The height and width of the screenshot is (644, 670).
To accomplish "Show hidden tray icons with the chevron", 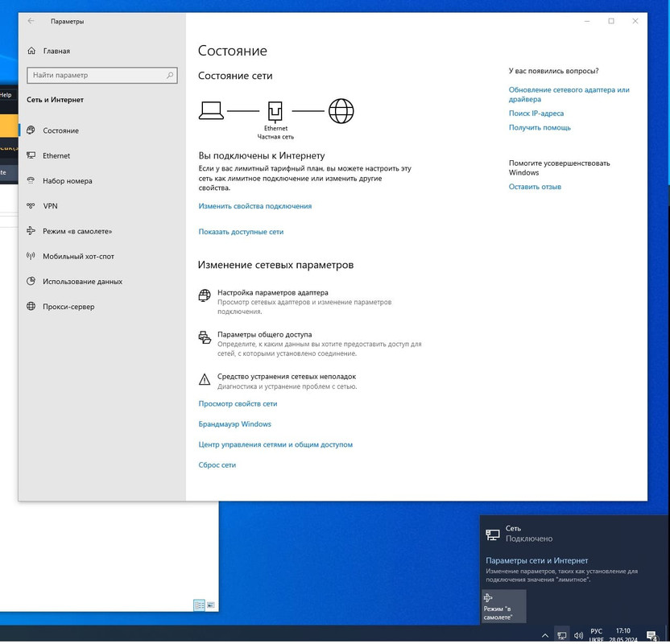I will tap(545, 635).
